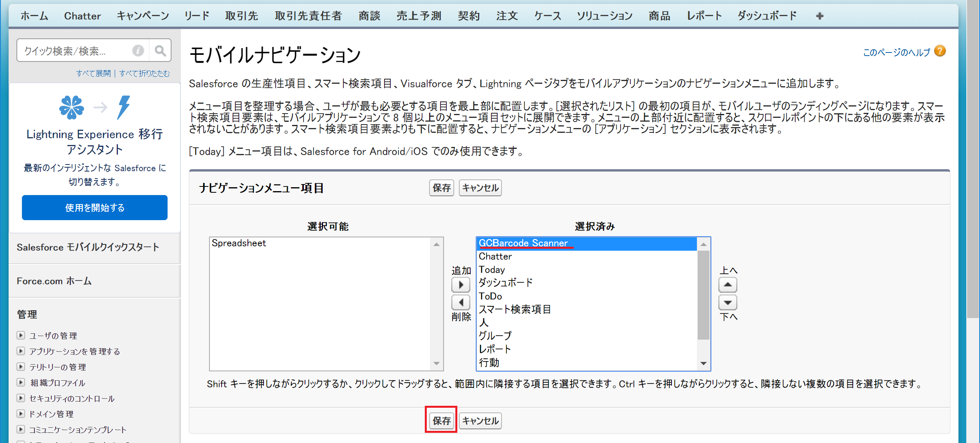Expand the セキュリティのコントロール node
The image size is (980, 443).
coord(21,398)
